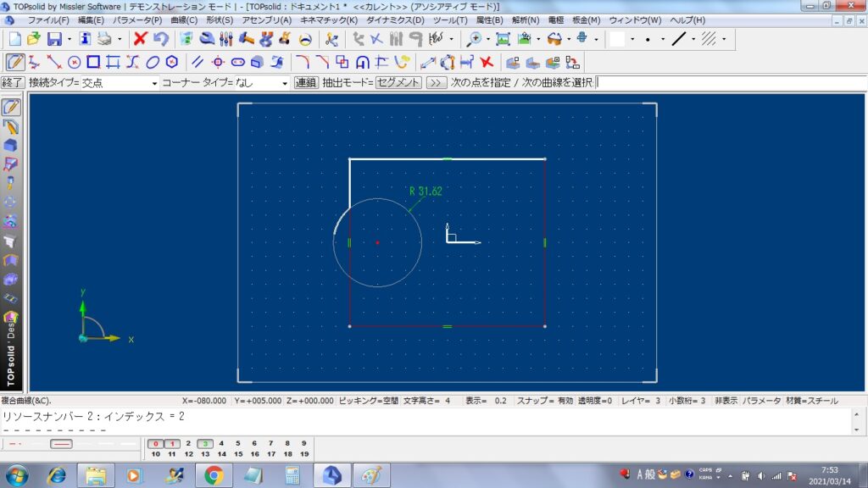
Task: Open the アセンブリ(A) menu
Action: point(266,20)
